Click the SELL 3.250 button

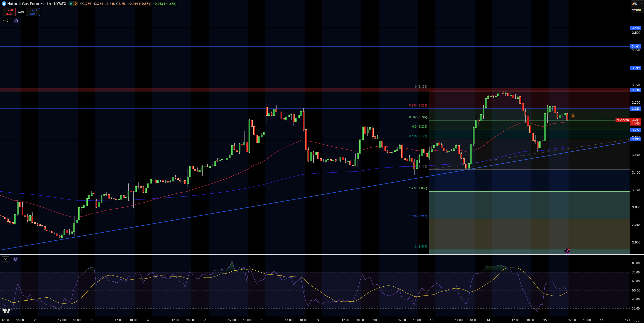point(9,12)
